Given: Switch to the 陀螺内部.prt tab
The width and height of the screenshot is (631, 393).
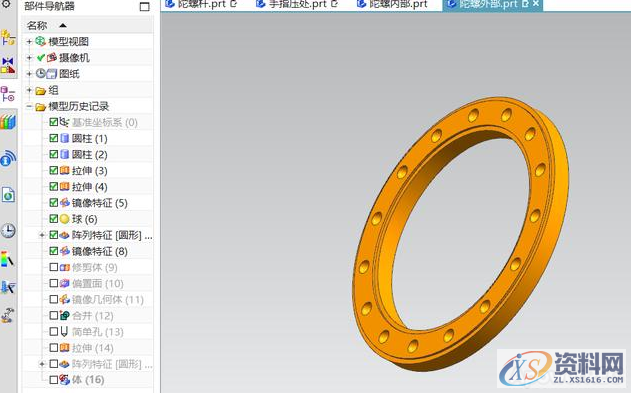Looking at the screenshot, I should (x=392, y=4).
